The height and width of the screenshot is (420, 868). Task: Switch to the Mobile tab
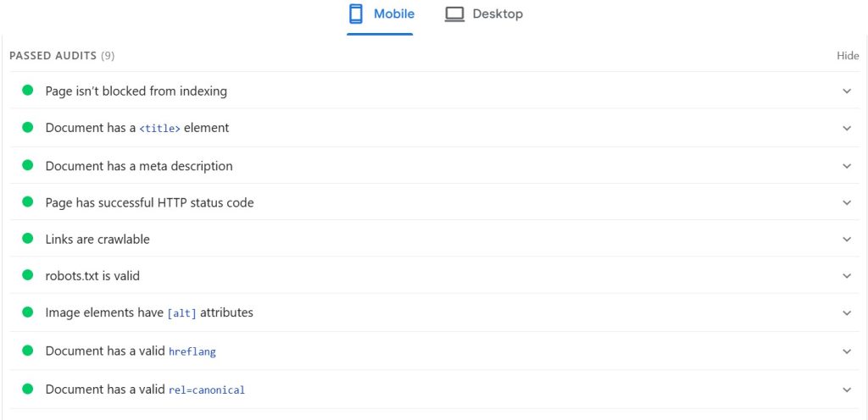pos(380,14)
